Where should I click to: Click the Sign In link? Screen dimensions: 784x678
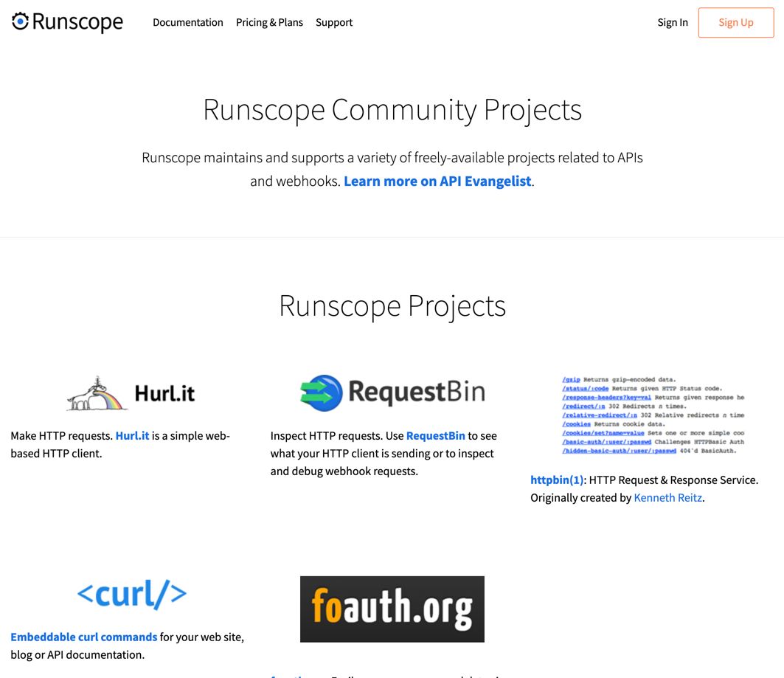pos(673,22)
